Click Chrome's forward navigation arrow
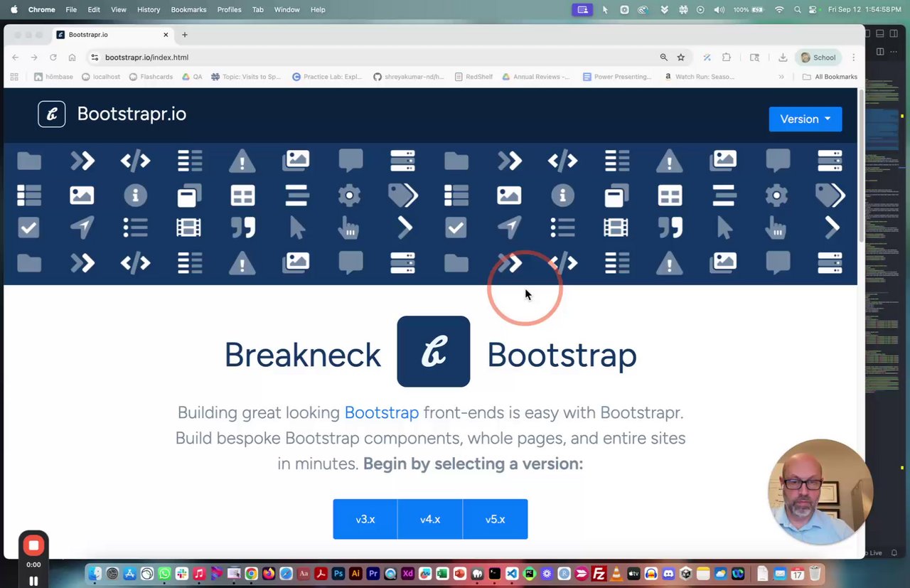910x588 pixels. 33,58
